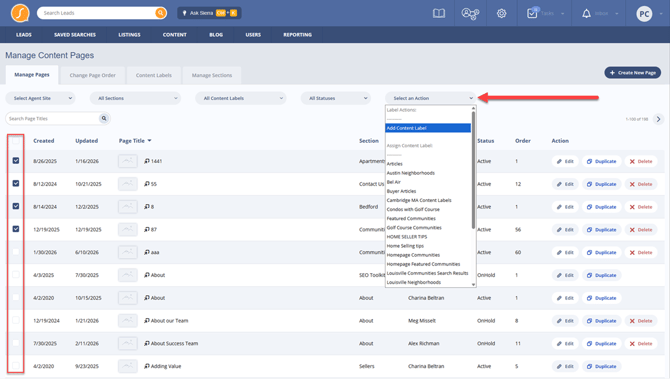The image size is (670, 379).
Task: Open the knowledge base book icon
Action: [439, 13]
